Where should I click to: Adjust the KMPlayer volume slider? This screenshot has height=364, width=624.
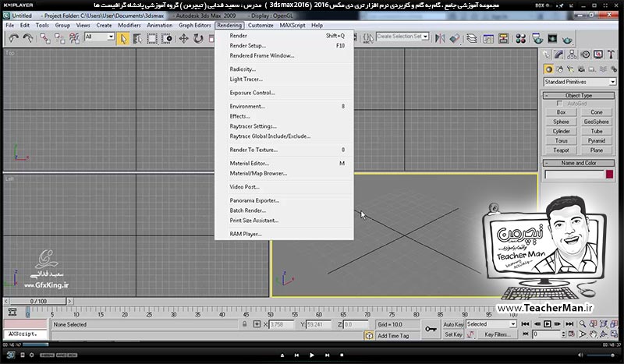click(x=601, y=355)
